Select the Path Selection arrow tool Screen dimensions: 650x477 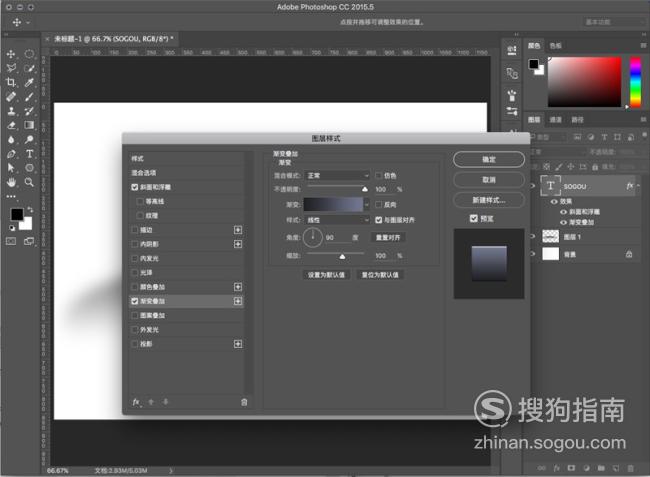(x=11, y=168)
